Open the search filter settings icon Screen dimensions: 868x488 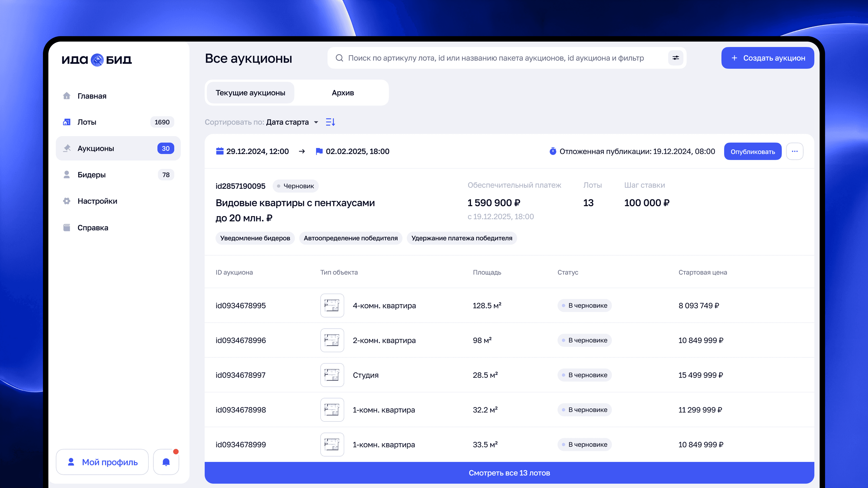tap(676, 58)
